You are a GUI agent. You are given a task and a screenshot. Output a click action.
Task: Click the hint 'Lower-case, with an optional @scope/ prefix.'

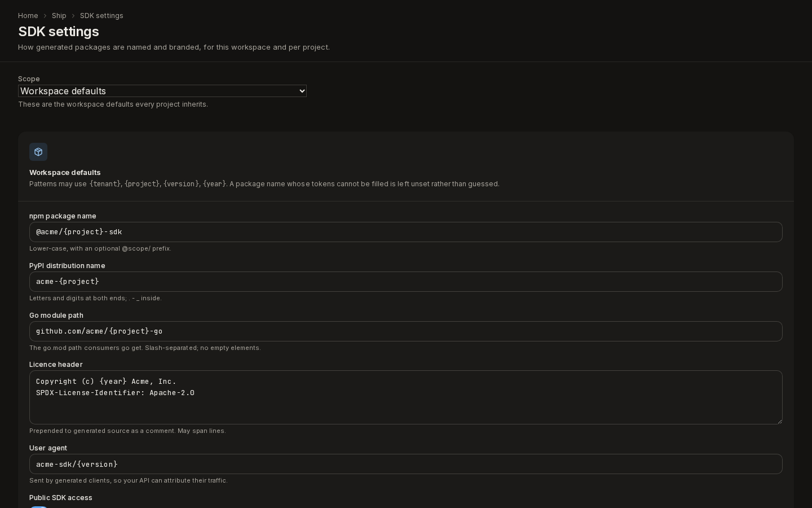coord(100,248)
